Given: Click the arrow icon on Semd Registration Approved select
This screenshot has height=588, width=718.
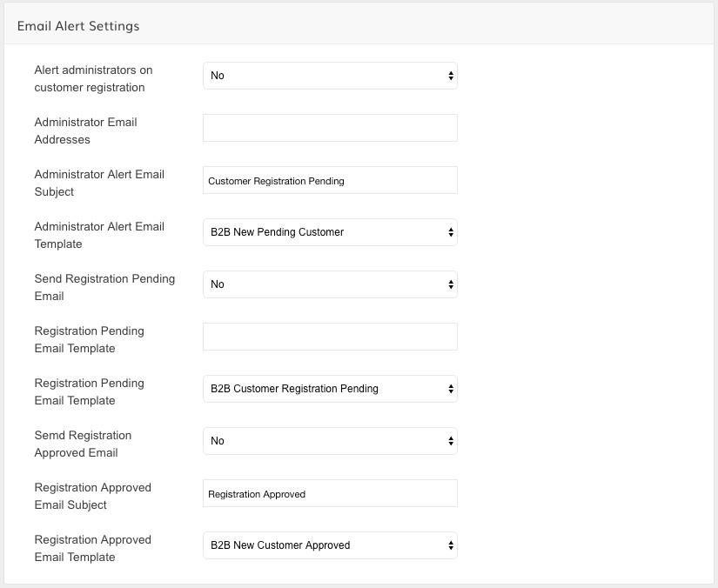Looking at the screenshot, I should (x=451, y=441).
